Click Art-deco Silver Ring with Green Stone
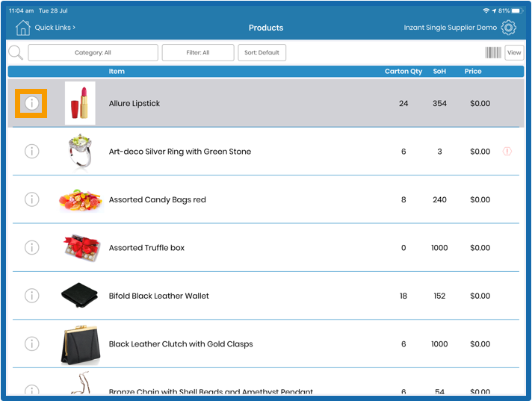532x401 pixels. coord(180,152)
